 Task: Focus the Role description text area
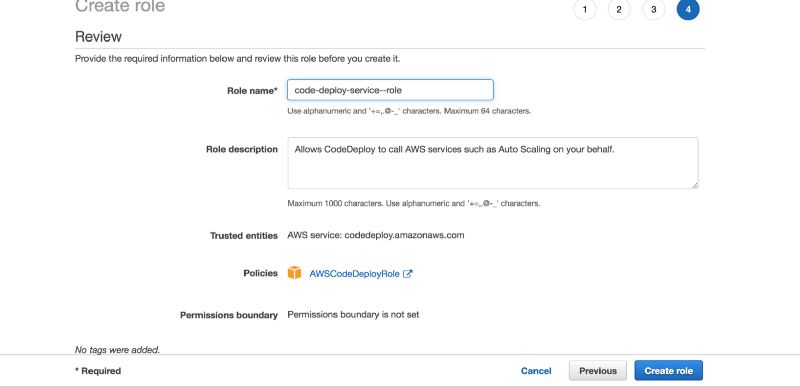point(493,163)
